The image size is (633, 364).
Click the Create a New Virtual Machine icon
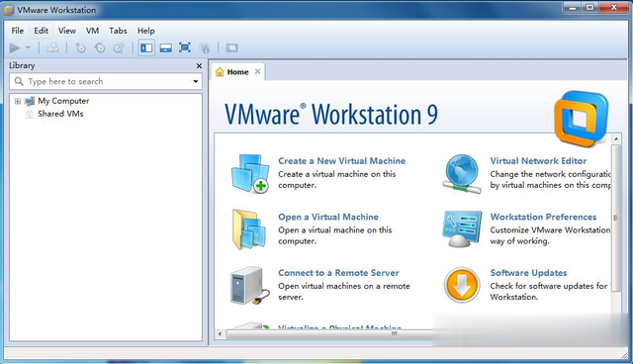click(x=250, y=174)
